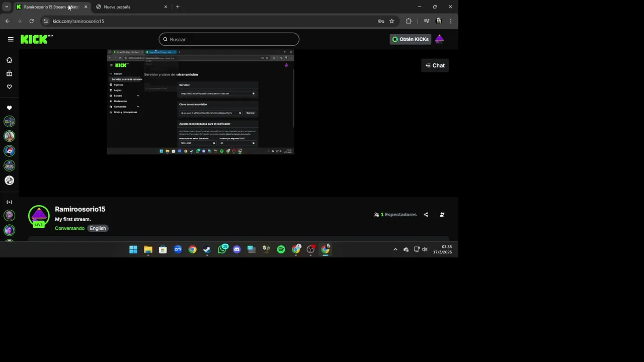Show hidden system tray icons
This screenshot has width=644, height=362.
click(395, 249)
